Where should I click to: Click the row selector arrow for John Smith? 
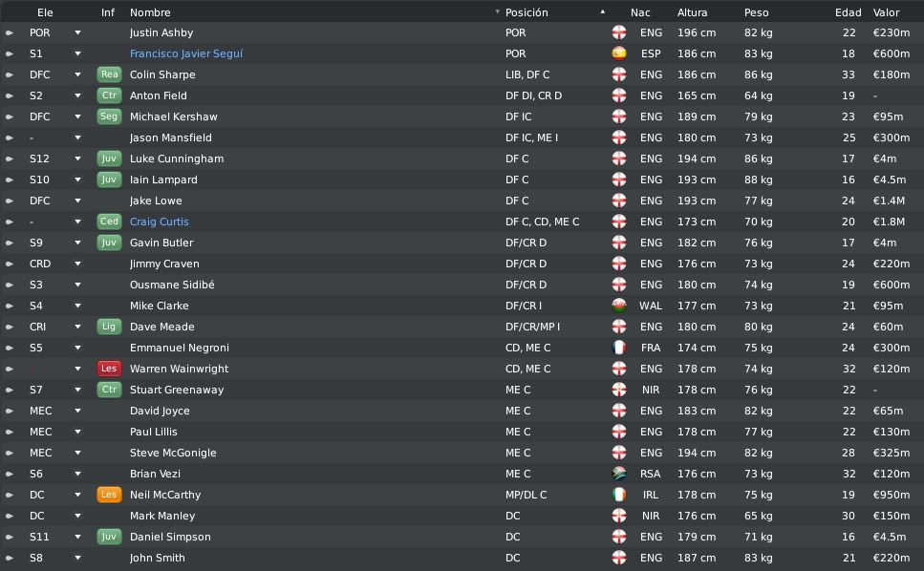pos(10,558)
